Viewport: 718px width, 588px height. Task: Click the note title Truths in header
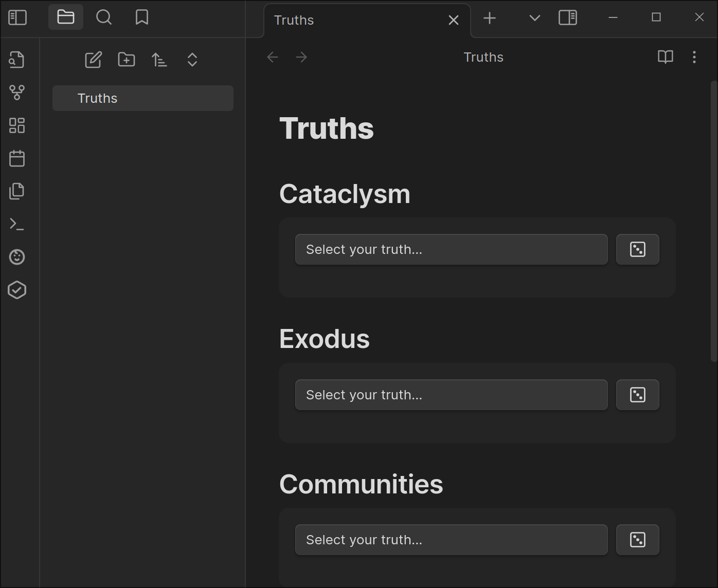tap(483, 57)
